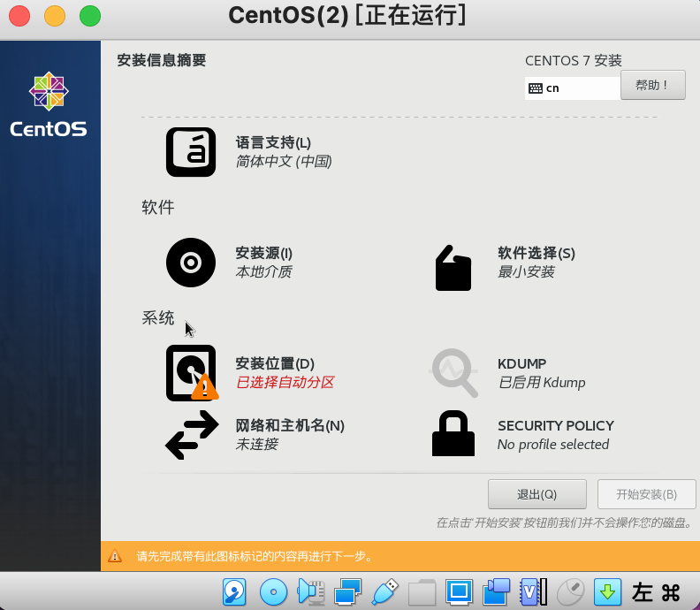Click VirtualBox CPU virtualization status icon

coord(534,592)
